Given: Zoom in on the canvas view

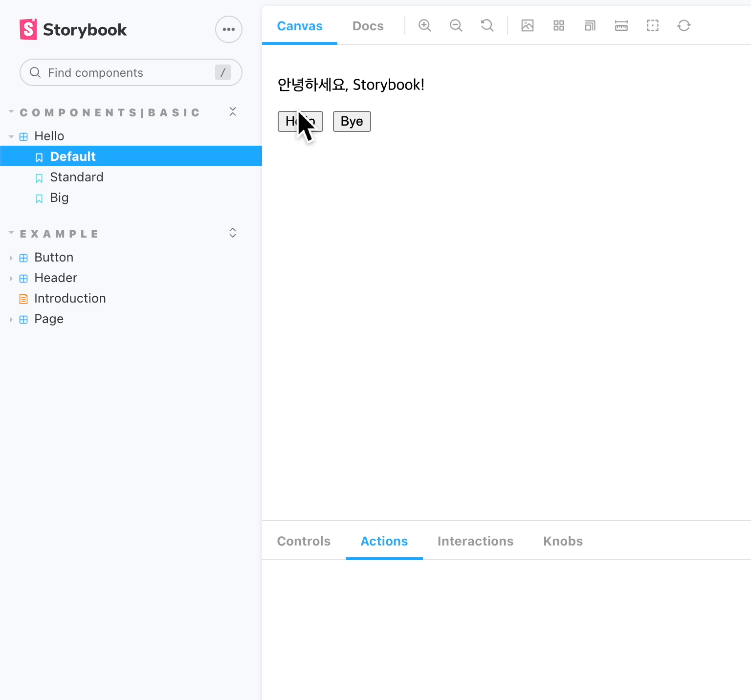Looking at the screenshot, I should [424, 25].
